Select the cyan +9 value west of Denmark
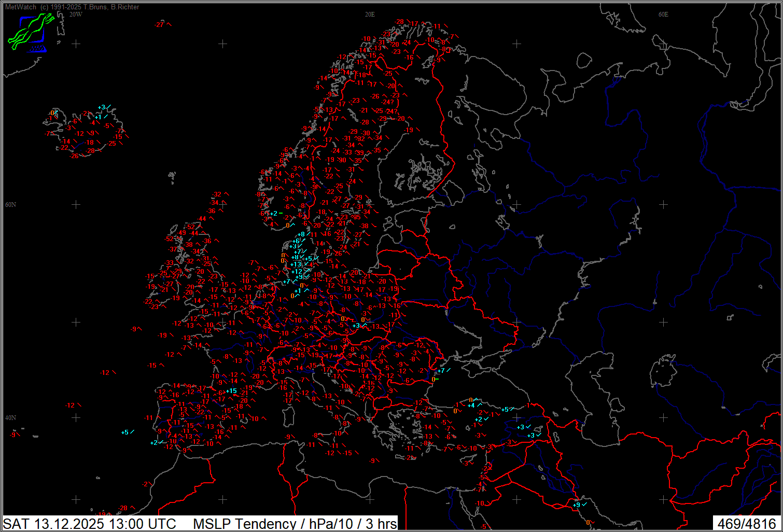 point(299,277)
